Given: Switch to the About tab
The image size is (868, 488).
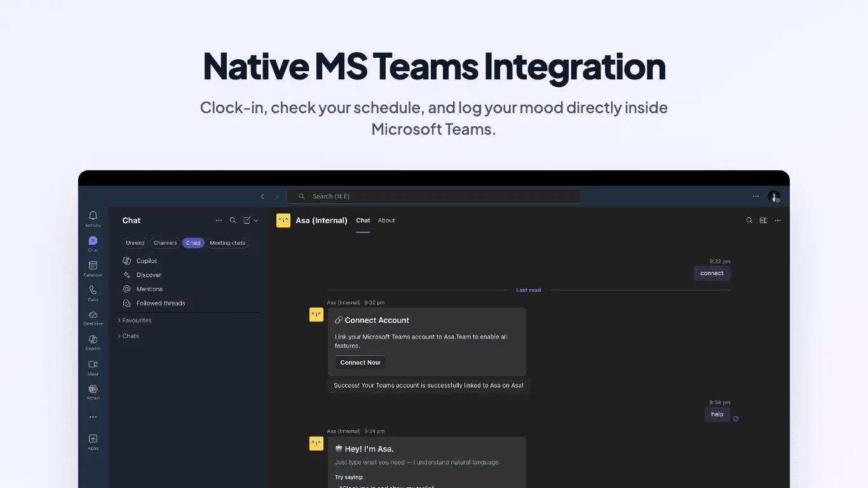Looking at the screenshot, I should pos(386,220).
